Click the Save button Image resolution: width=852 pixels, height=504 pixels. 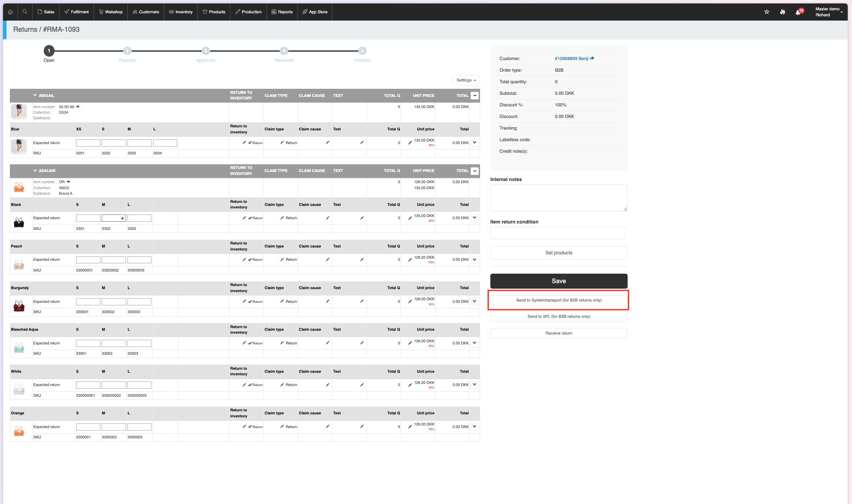point(559,281)
